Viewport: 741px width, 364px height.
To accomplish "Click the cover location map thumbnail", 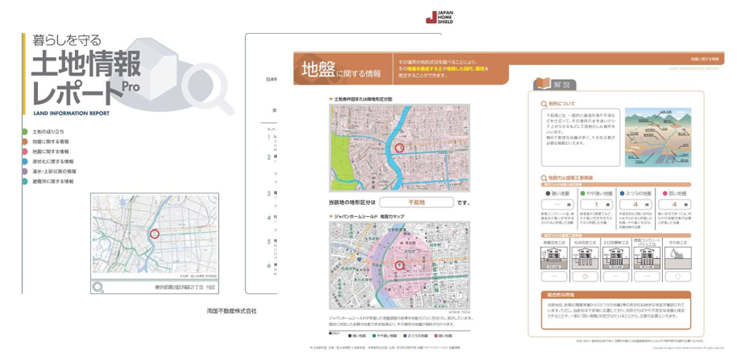I will tap(154, 235).
